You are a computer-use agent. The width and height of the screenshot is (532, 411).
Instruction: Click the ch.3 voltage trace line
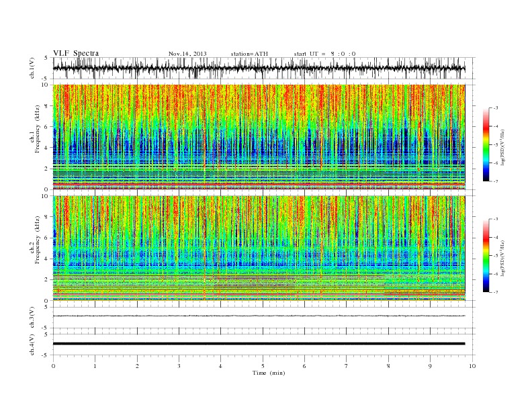tap(259, 316)
